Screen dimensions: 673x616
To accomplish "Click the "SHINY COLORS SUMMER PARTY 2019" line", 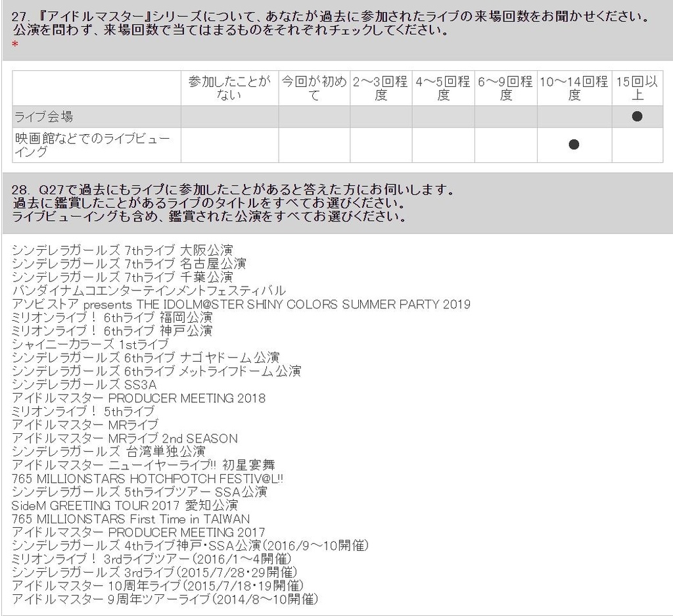I will (x=241, y=304).
